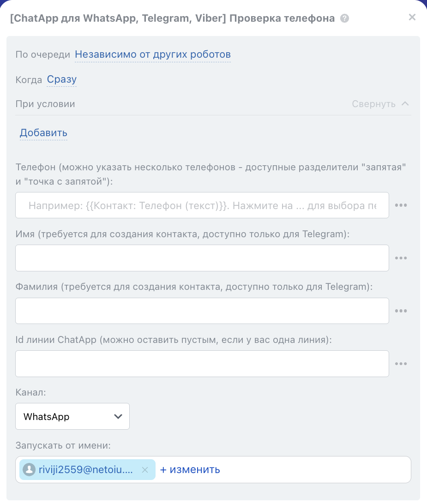
Task: Open the three-dot menu beside Фамилия field
Action: tap(401, 311)
